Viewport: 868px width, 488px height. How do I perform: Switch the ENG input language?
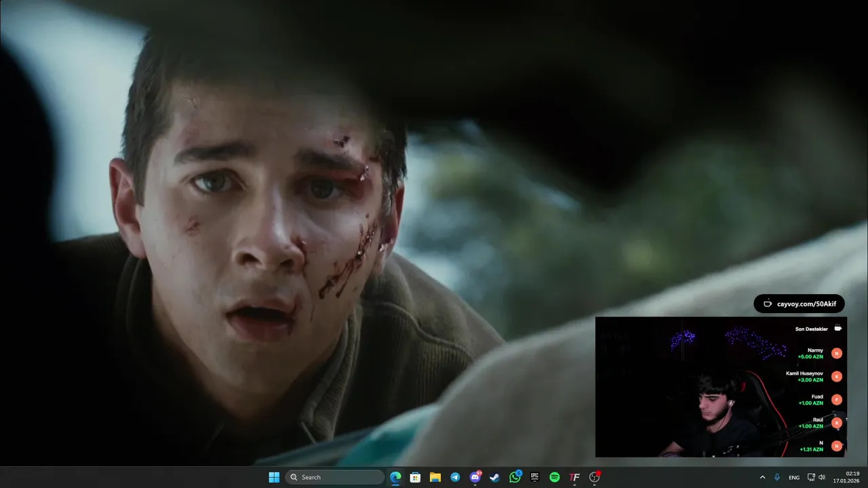793,477
